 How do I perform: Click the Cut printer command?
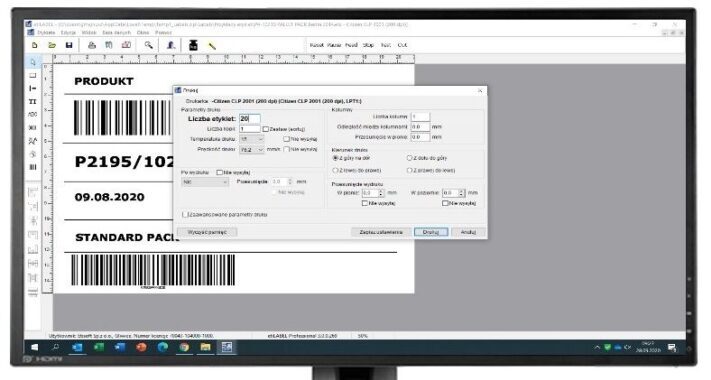coord(402,45)
